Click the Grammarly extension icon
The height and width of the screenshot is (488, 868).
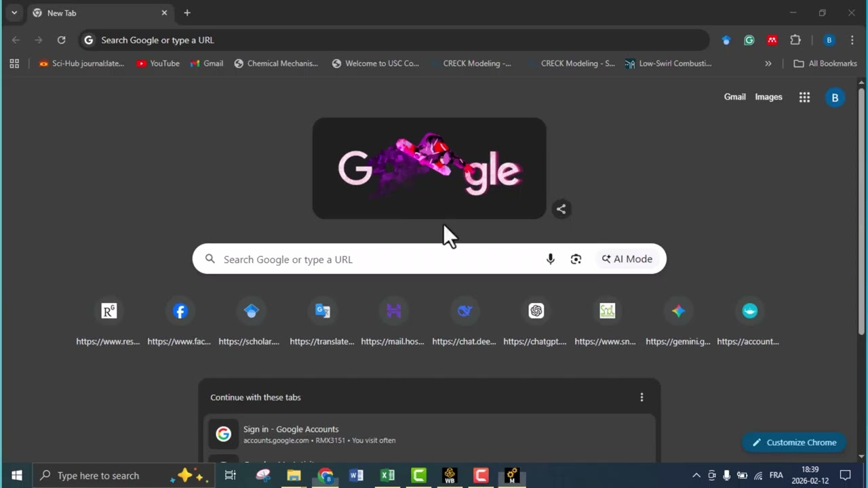[749, 40]
